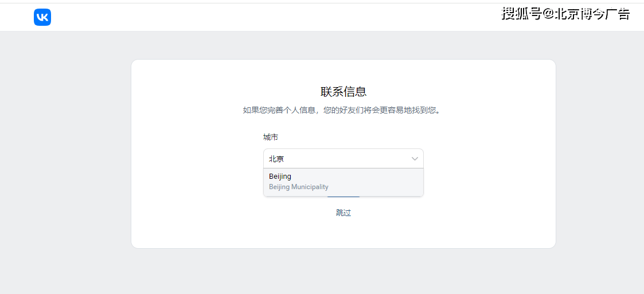Click the 联系信息 heading
The width and height of the screenshot is (644, 294).
pyautogui.click(x=343, y=92)
